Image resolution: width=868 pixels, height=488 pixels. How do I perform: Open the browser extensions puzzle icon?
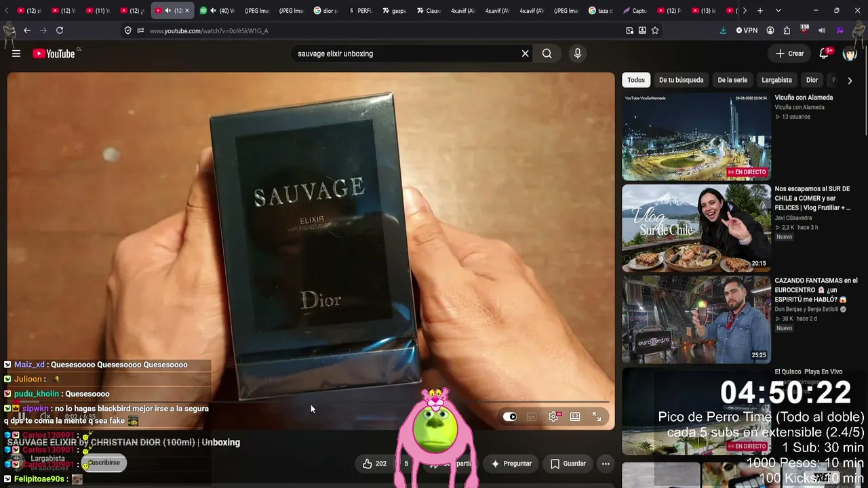pyautogui.click(x=787, y=30)
